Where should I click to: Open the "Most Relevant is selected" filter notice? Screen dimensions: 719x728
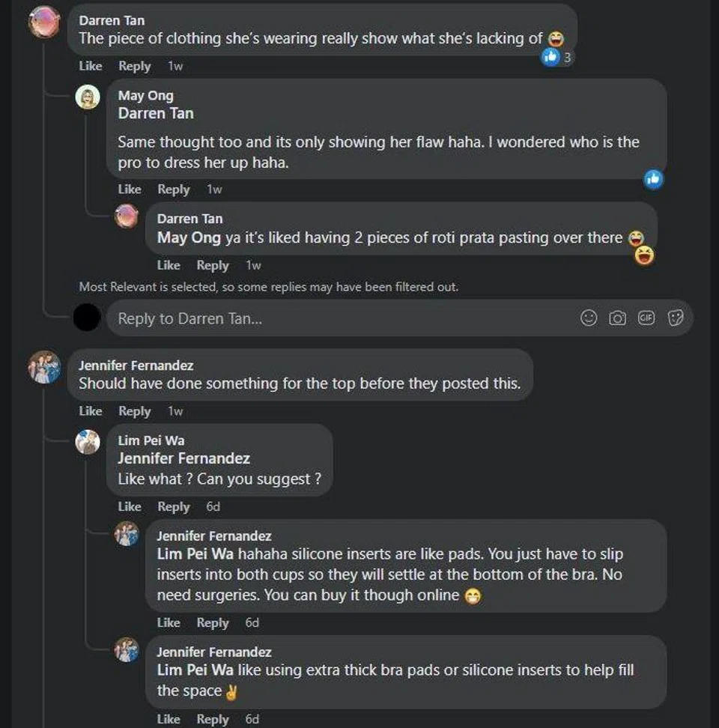268,287
